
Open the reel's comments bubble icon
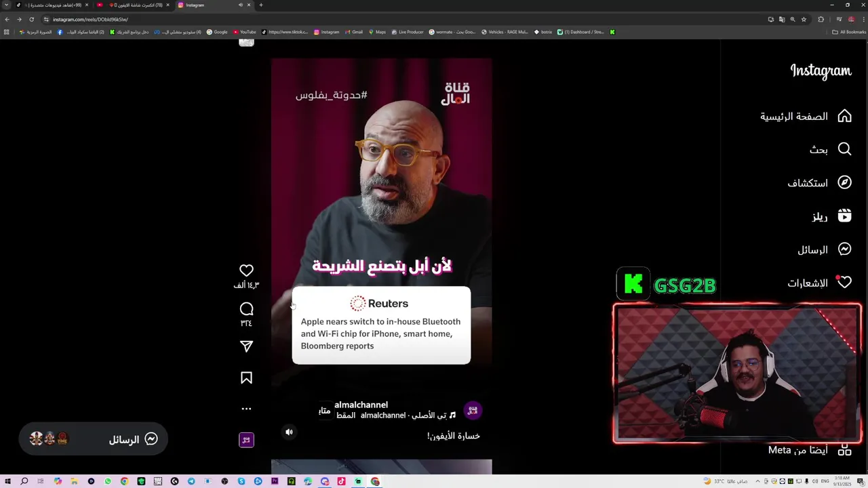click(x=246, y=309)
